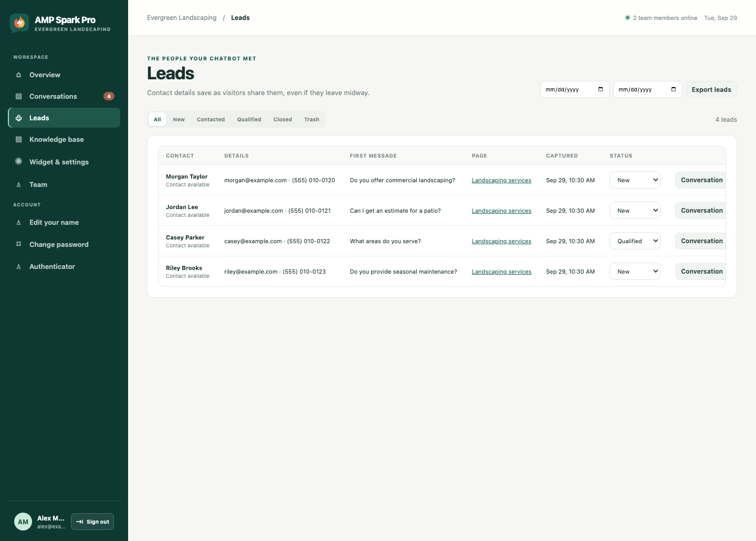The height and width of the screenshot is (541, 756).
Task: Click the Conversations list icon in sidebar
Action: coord(19,97)
